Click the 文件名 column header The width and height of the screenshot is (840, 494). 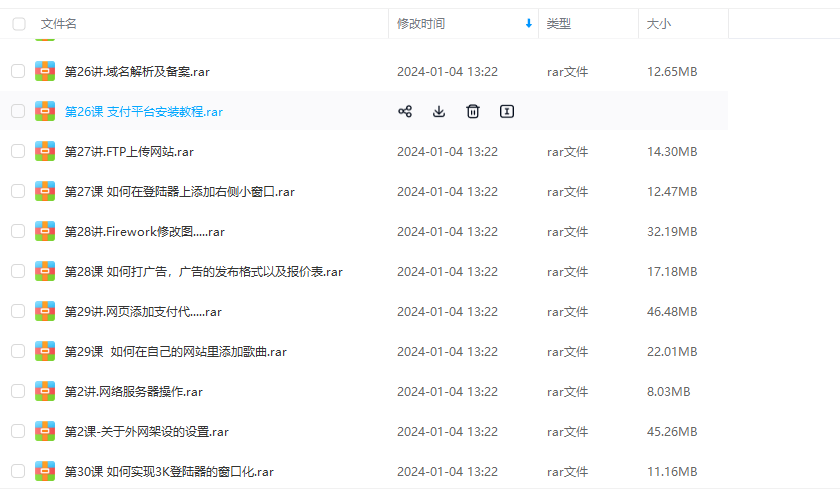(x=59, y=23)
